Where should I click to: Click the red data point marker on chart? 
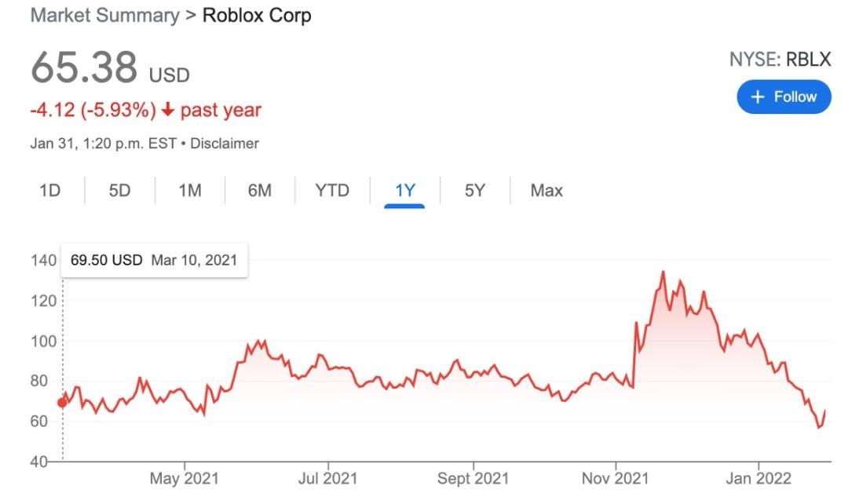coord(62,403)
